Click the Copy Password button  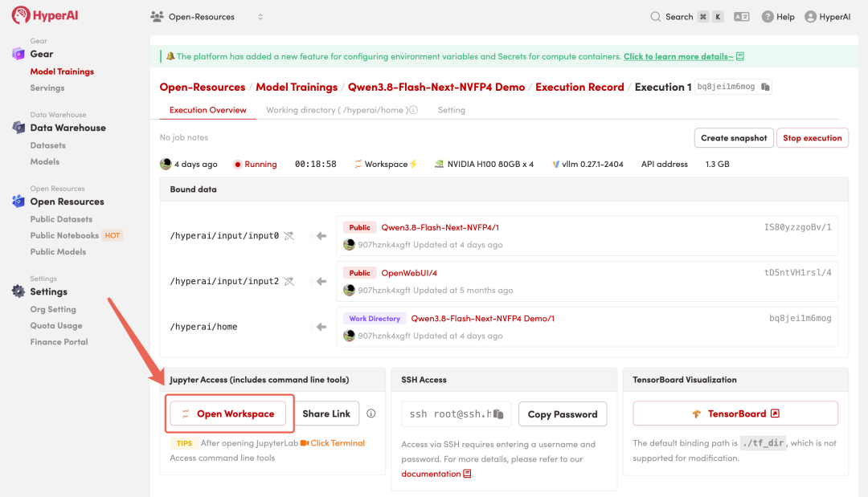point(563,414)
